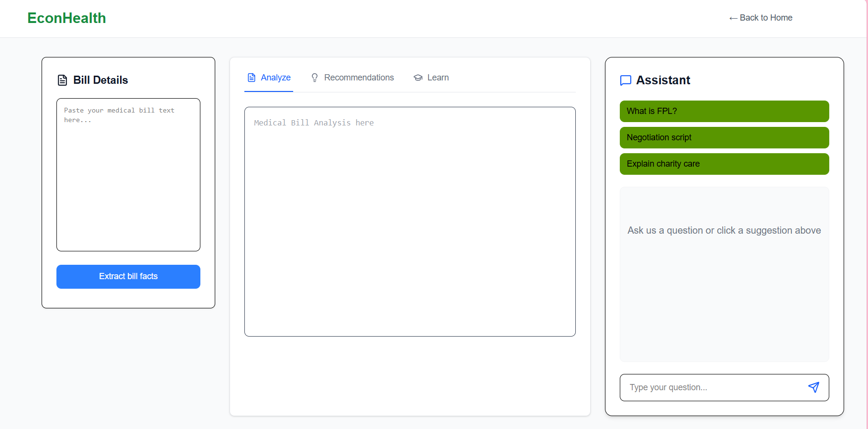
Task: Focus the medical bill text area
Action: [128, 175]
